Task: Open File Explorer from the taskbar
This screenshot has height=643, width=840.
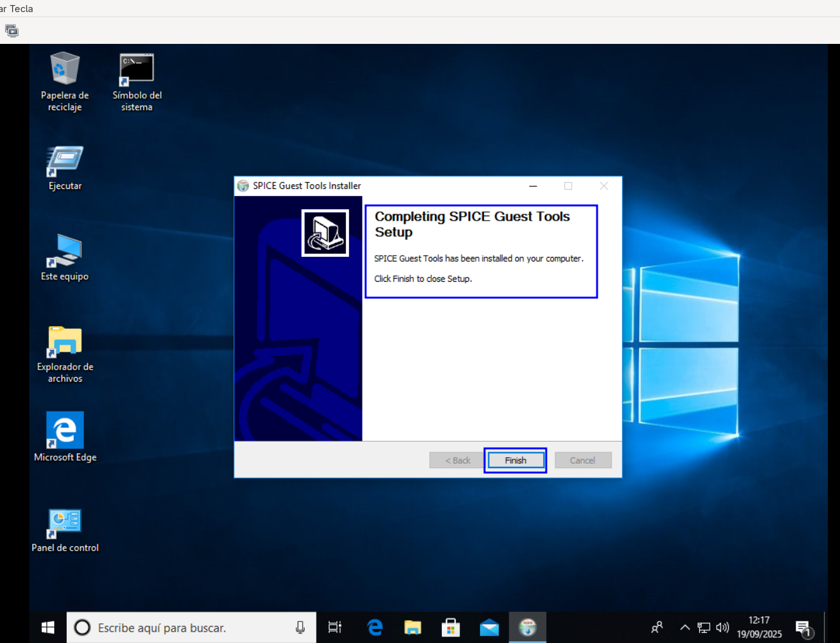Action: 413,628
